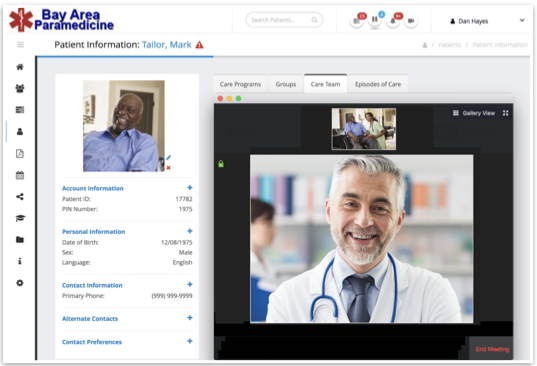Click Sex value Male
The height and width of the screenshot is (366, 537).
pos(186,252)
